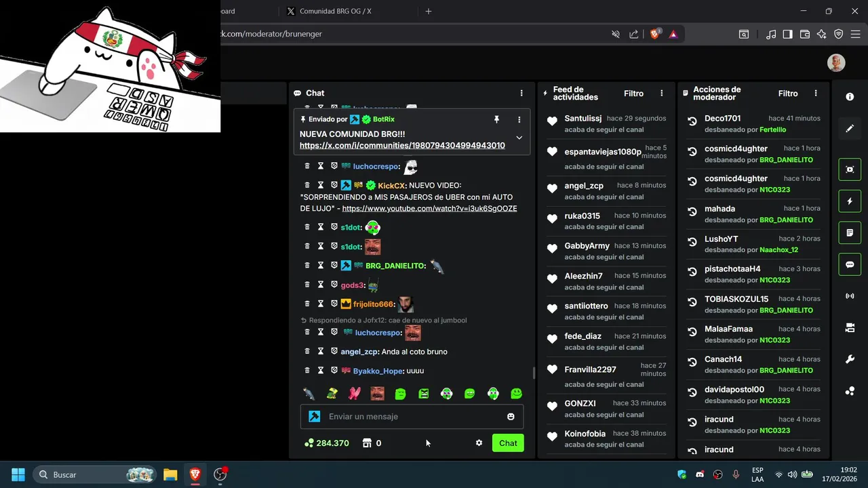Viewport: 868px width, 488px height.
Task: Expand the pinned message chevron
Action: tap(519, 138)
